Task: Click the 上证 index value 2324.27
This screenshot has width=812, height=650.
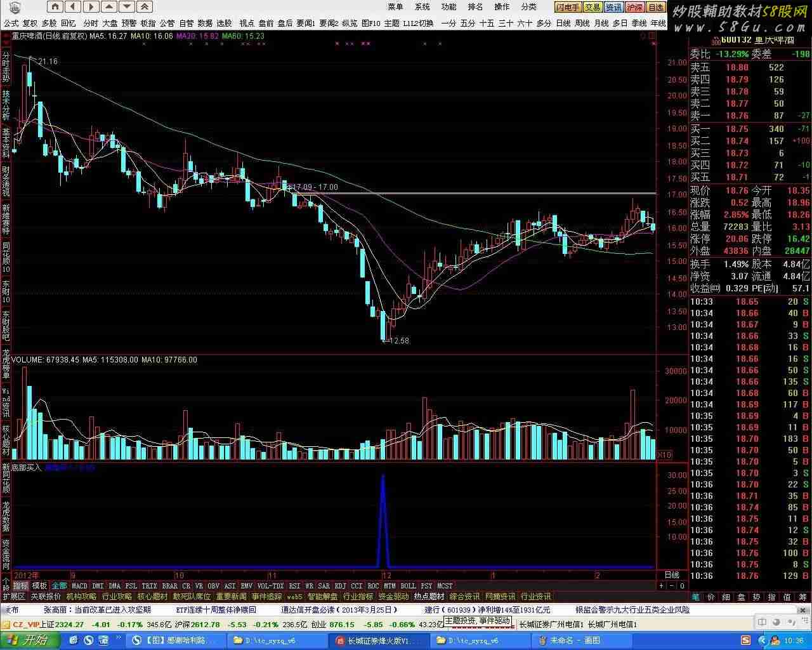Action: pyautogui.click(x=70, y=625)
